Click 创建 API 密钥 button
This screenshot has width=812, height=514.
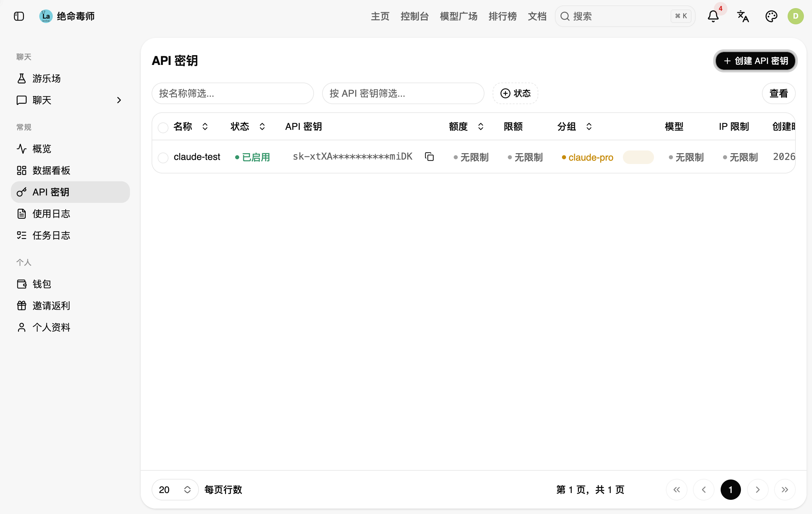point(755,61)
